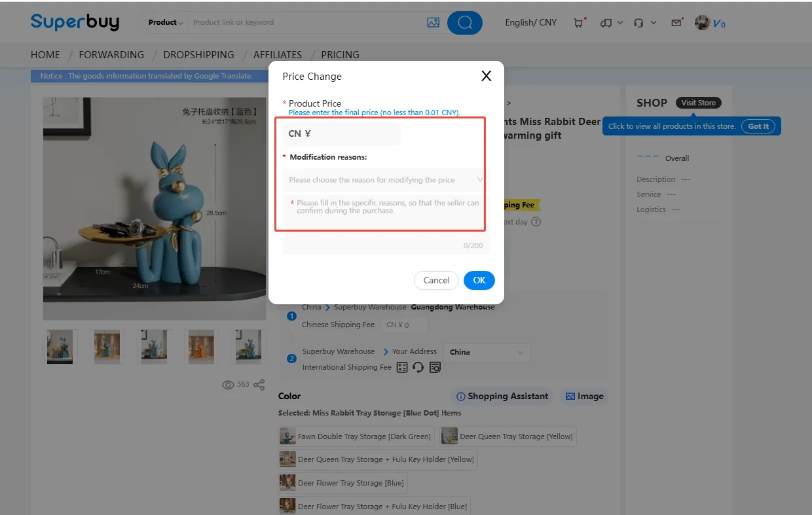Expand the chevron beside the truck icon

coord(620,23)
